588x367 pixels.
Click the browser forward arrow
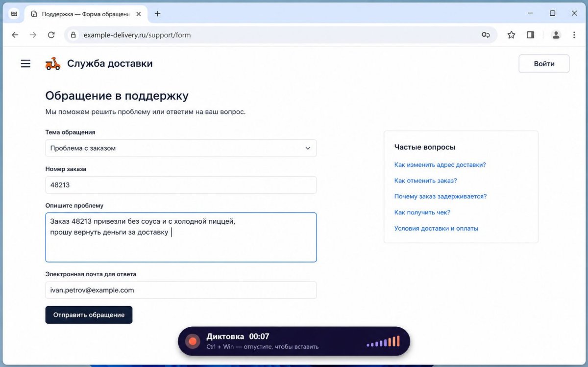tap(33, 35)
